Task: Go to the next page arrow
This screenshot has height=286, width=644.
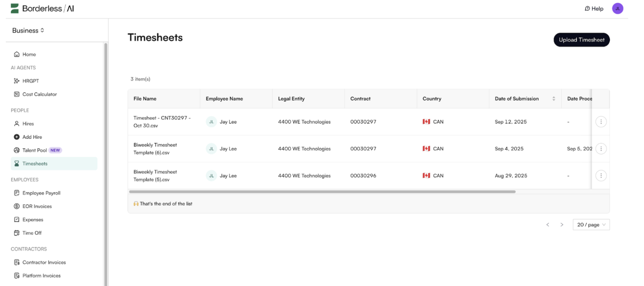Action: [562, 225]
